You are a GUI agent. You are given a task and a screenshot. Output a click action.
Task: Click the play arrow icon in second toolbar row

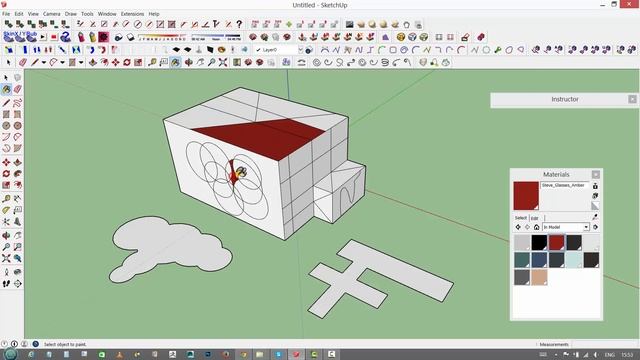click(43, 37)
